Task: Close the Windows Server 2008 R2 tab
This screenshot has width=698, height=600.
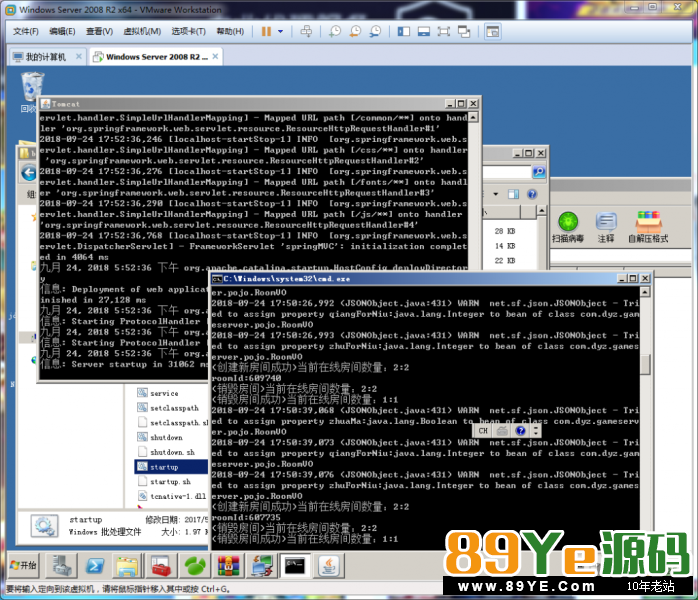Action: click(215, 57)
